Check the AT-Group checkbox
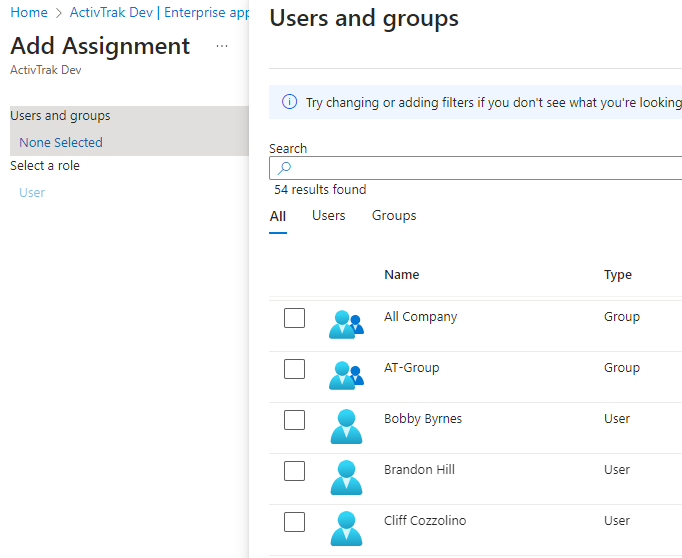682x558 pixels. click(x=294, y=369)
